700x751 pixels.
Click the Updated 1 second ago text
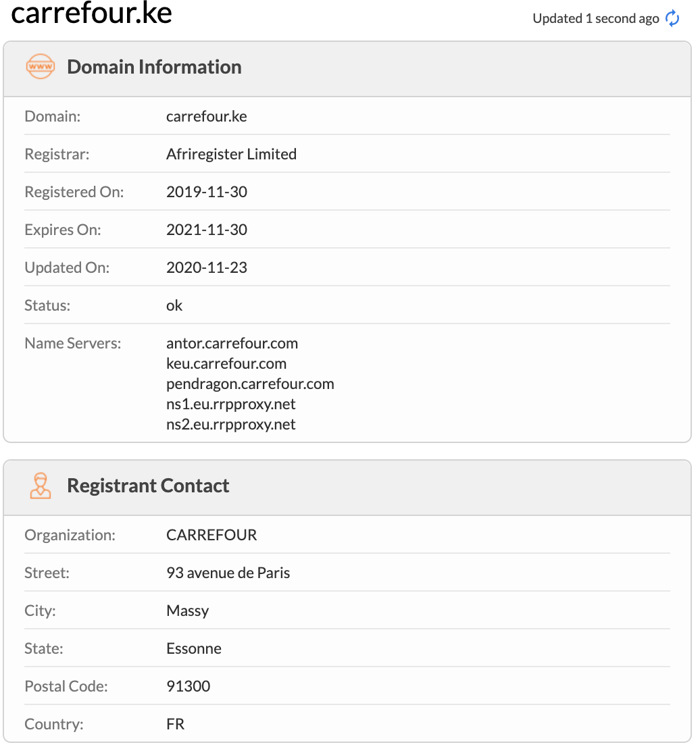click(595, 18)
